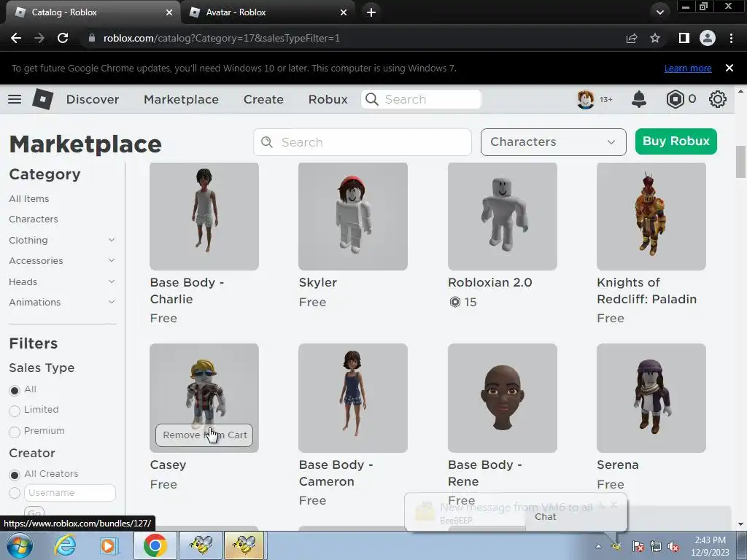747x560 pixels.
Task: Bookmark this page with star
Action: pyautogui.click(x=655, y=38)
